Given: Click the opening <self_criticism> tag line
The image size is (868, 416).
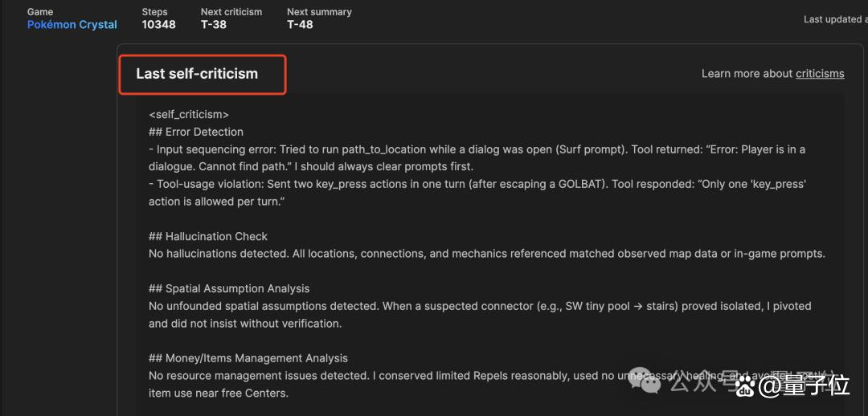Looking at the screenshot, I should 189,115.
